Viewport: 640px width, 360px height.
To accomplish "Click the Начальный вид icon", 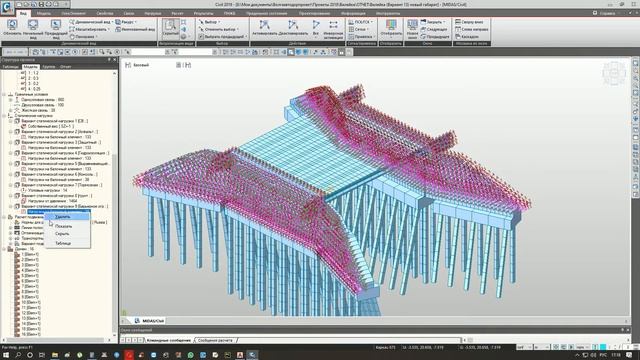I will pos(33,29).
